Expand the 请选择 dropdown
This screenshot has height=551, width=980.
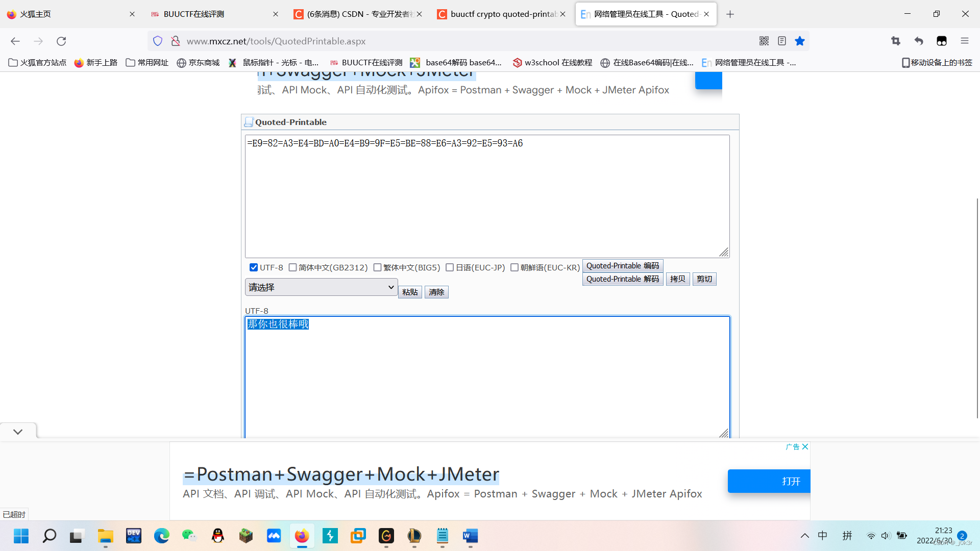321,287
